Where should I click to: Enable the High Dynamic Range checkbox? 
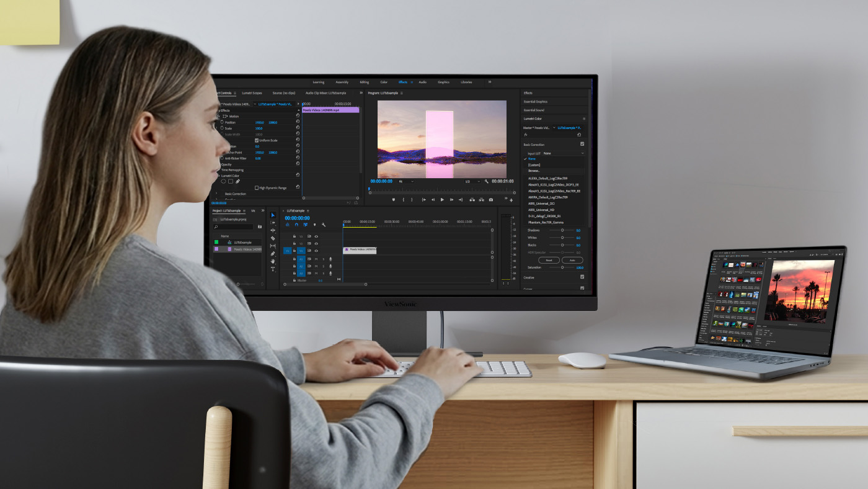[x=257, y=187]
